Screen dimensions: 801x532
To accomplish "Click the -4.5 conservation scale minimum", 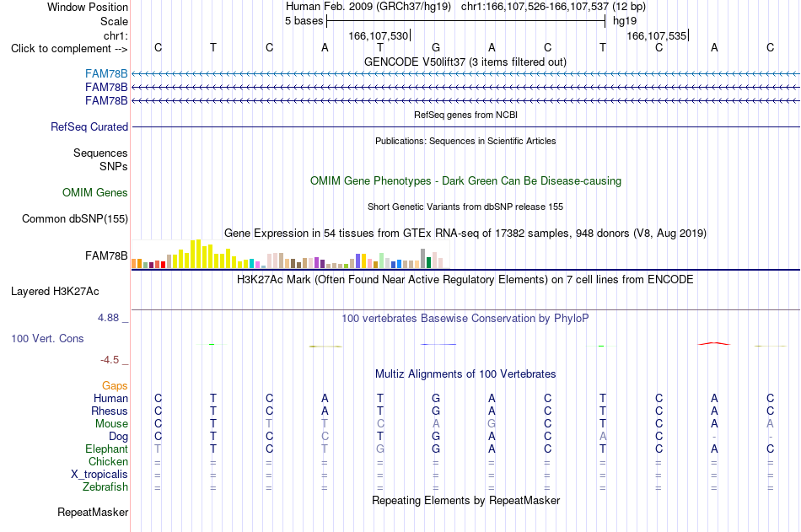I will pyautogui.click(x=110, y=360).
